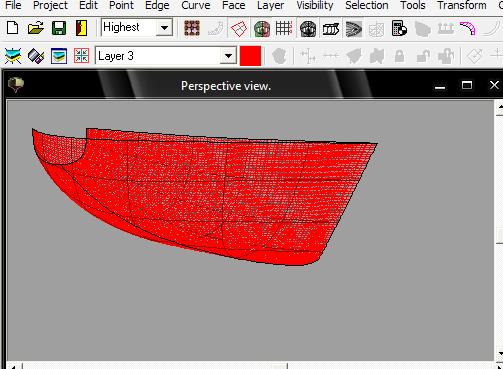Click the exit door icon

(81, 28)
